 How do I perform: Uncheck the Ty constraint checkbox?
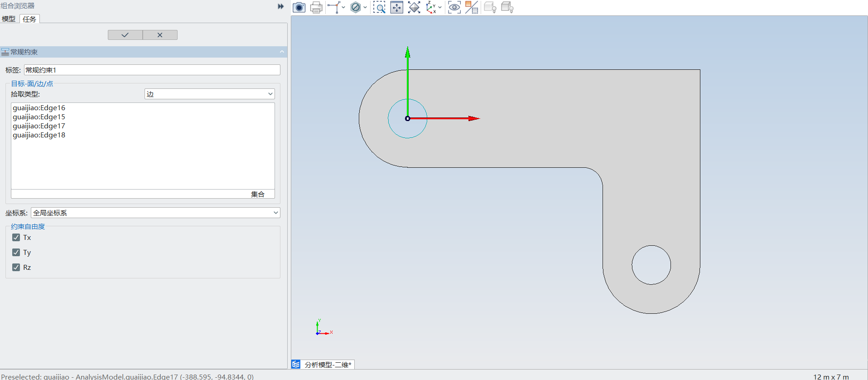(16, 253)
